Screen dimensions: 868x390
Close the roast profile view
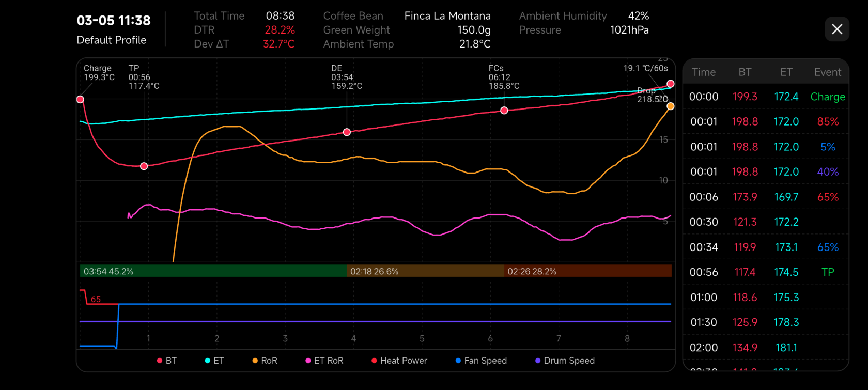pyautogui.click(x=837, y=29)
